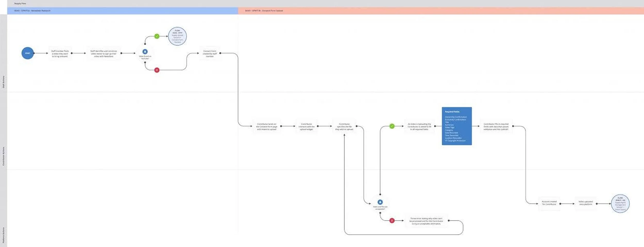The width and height of the screenshot is (644, 247).
Task: Open the circular FLOW: SUV4 - CFYT node
Action: [x=177, y=36]
